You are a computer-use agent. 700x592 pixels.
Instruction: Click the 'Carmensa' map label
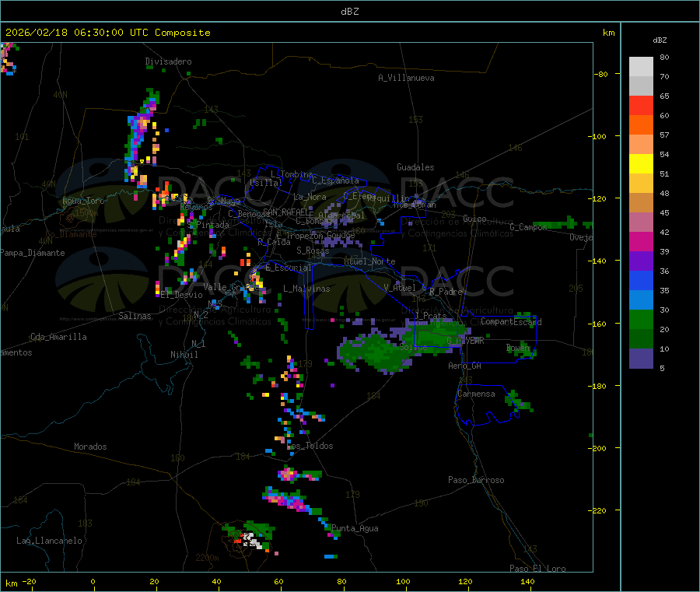click(x=476, y=394)
